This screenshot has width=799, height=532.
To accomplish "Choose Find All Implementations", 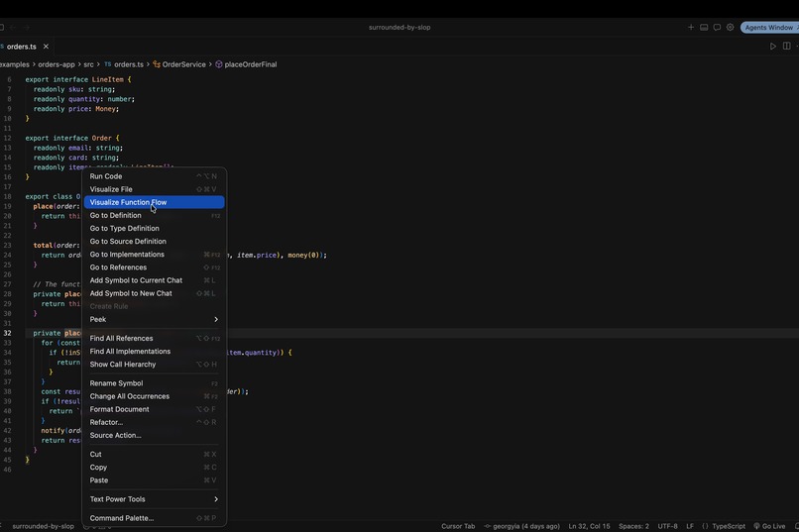I will [154, 352].
